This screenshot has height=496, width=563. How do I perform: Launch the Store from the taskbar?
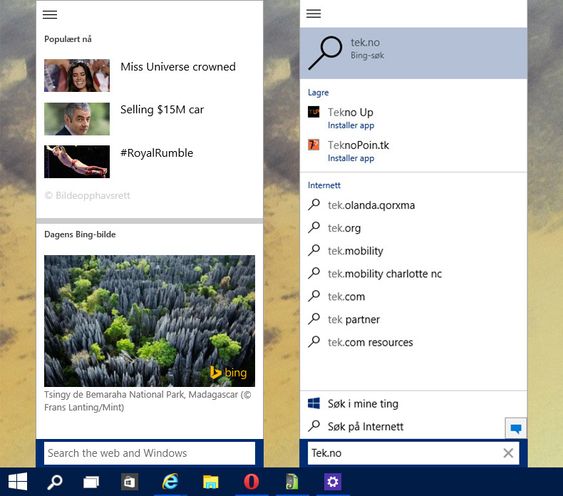click(x=129, y=482)
